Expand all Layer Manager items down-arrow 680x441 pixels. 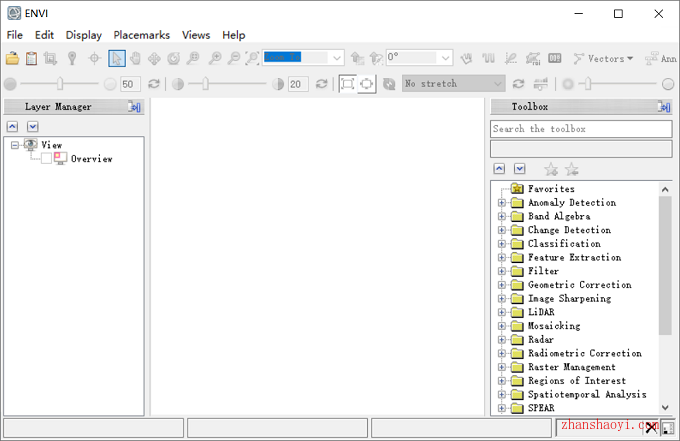tap(33, 127)
